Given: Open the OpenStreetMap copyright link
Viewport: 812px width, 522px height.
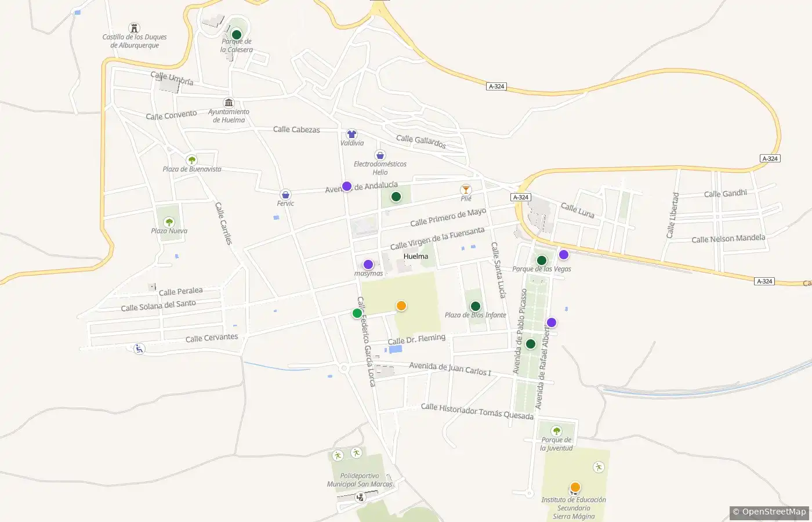Looking at the screenshot, I should point(769,512).
